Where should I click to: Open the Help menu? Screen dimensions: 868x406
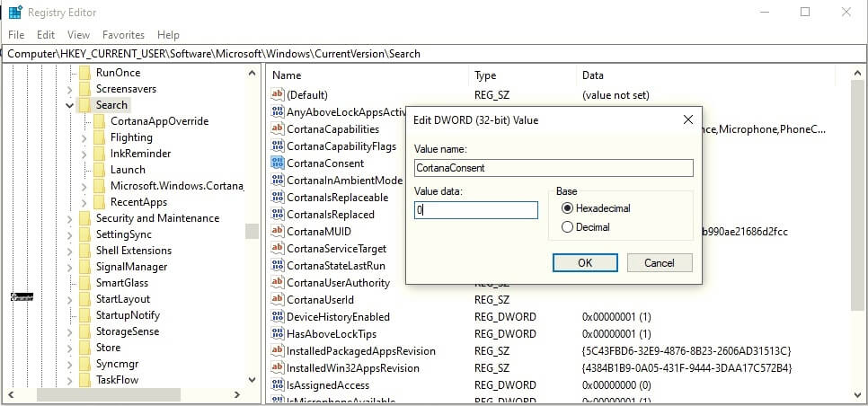tap(168, 35)
